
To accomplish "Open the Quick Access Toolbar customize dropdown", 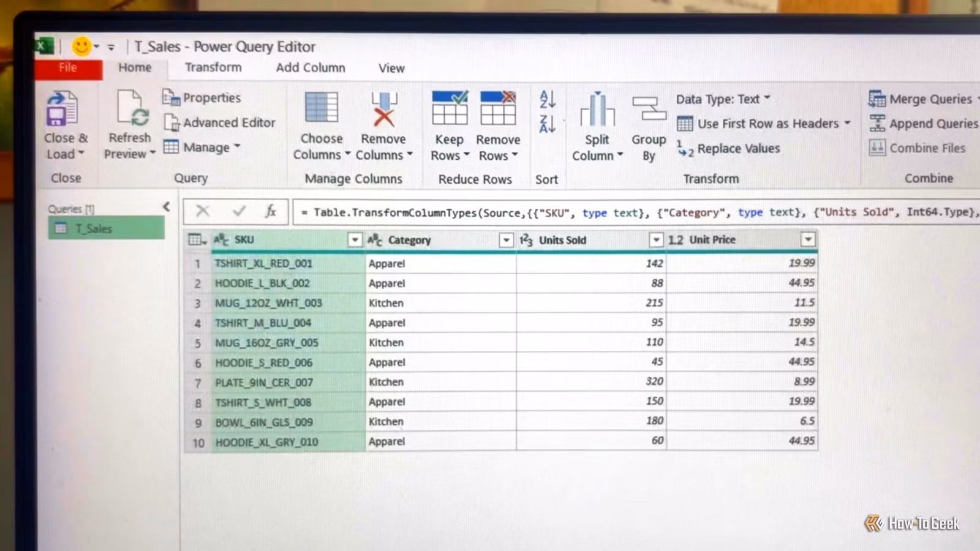I will pyautogui.click(x=111, y=47).
